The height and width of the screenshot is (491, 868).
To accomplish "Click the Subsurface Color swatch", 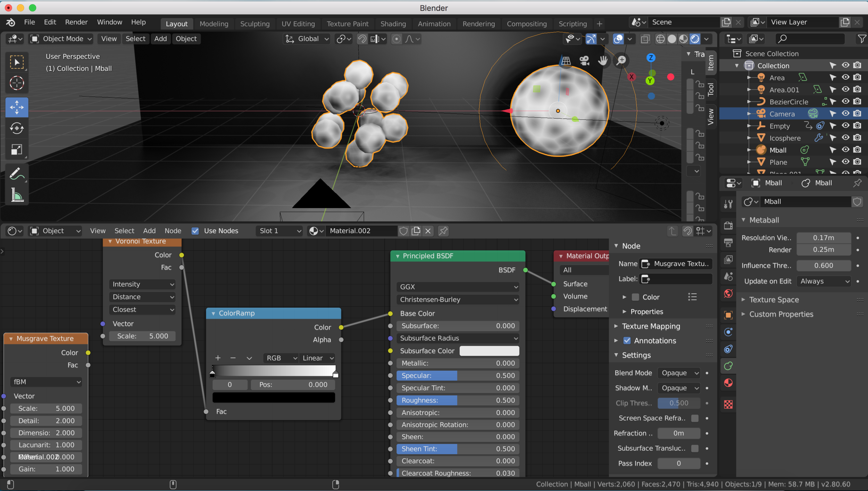I will point(489,351).
